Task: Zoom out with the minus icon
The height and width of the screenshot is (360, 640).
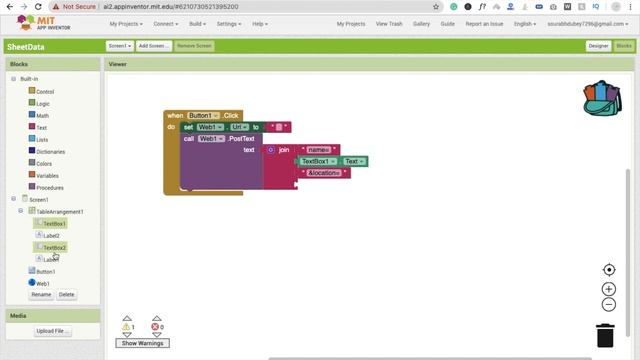Action: (x=609, y=304)
